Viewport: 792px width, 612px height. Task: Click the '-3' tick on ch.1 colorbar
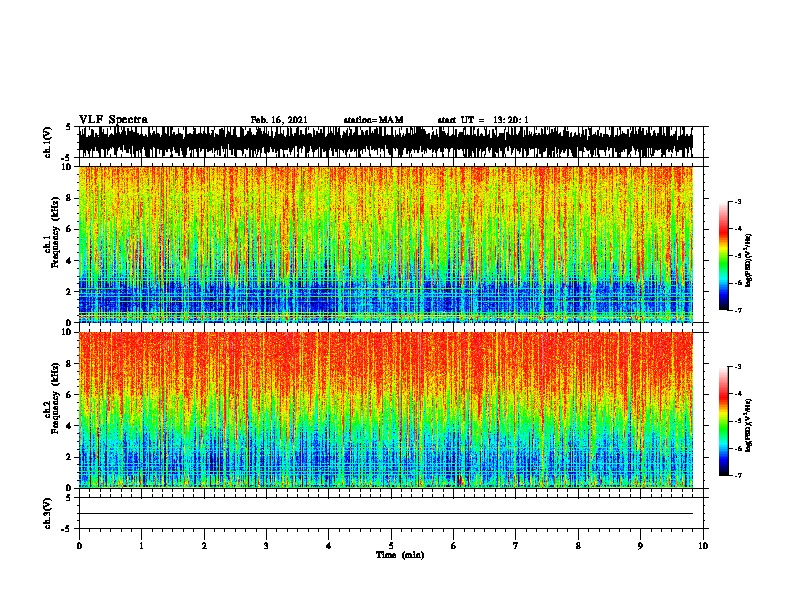pos(738,201)
